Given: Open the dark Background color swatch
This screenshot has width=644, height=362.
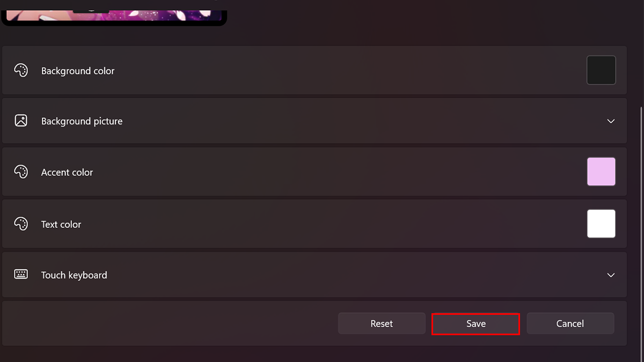Looking at the screenshot, I should [601, 70].
